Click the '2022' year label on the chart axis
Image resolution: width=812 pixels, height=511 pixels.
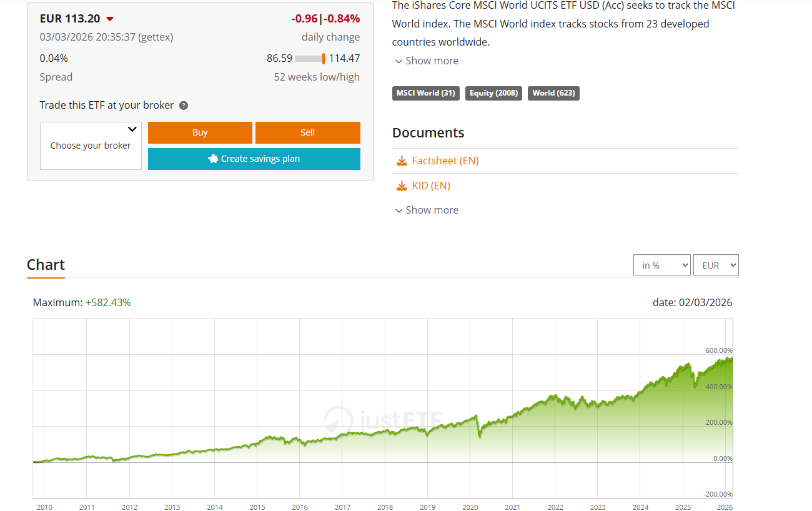coord(555,507)
